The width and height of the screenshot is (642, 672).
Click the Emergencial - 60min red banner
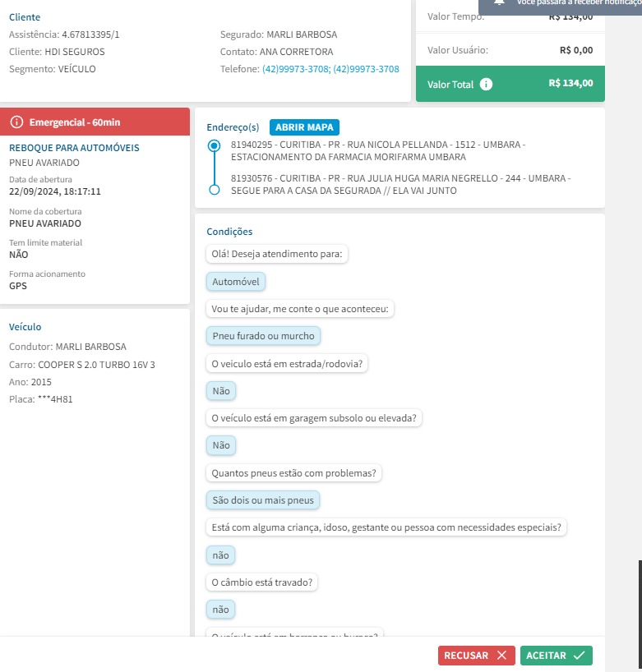point(95,122)
